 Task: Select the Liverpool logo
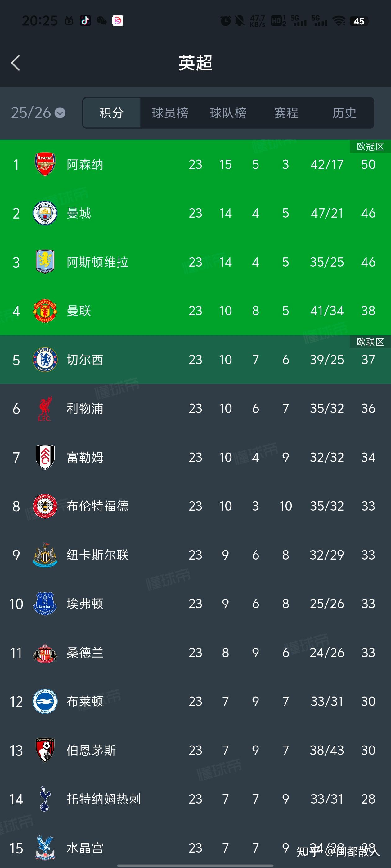click(45, 408)
